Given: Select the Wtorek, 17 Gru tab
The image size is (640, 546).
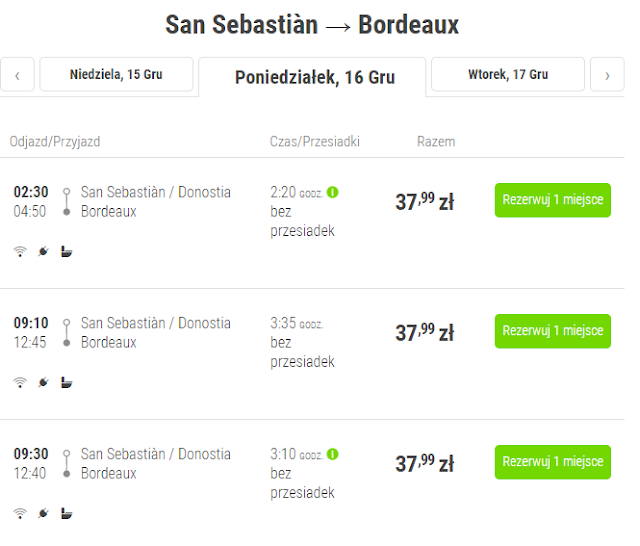Looking at the screenshot, I should pyautogui.click(x=508, y=75).
